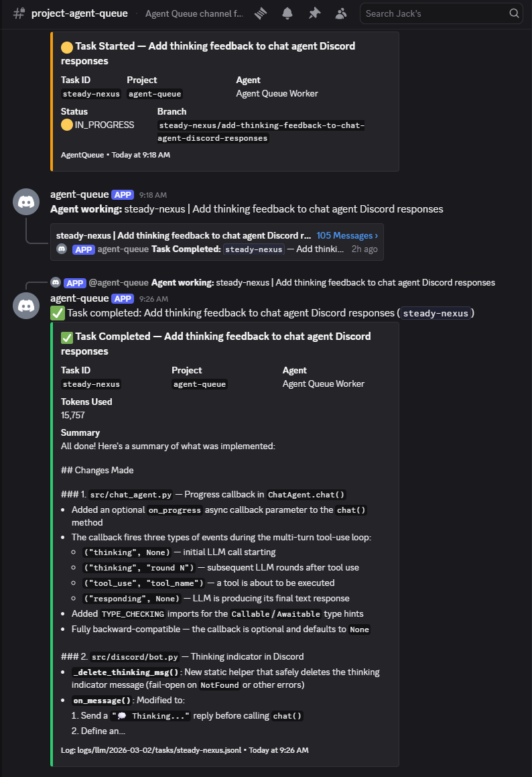Open the 105 Messages link
This screenshot has height=777, width=532.
[x=344, y=235]
